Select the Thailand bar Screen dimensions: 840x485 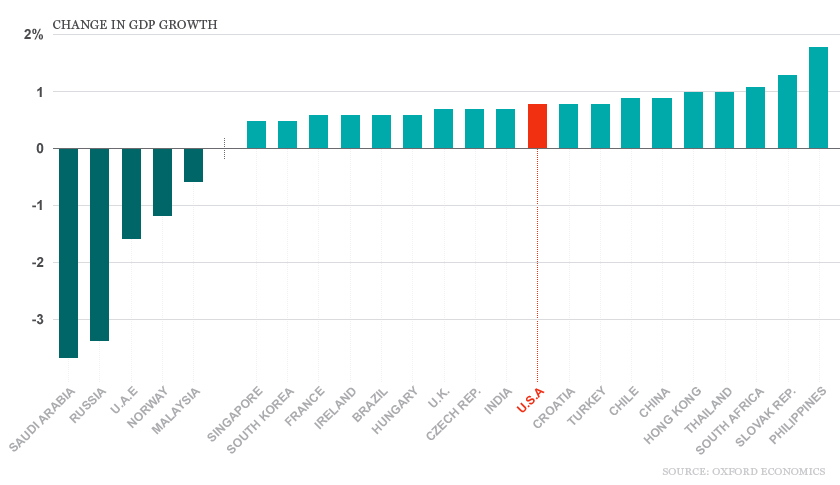pos(725,120)
